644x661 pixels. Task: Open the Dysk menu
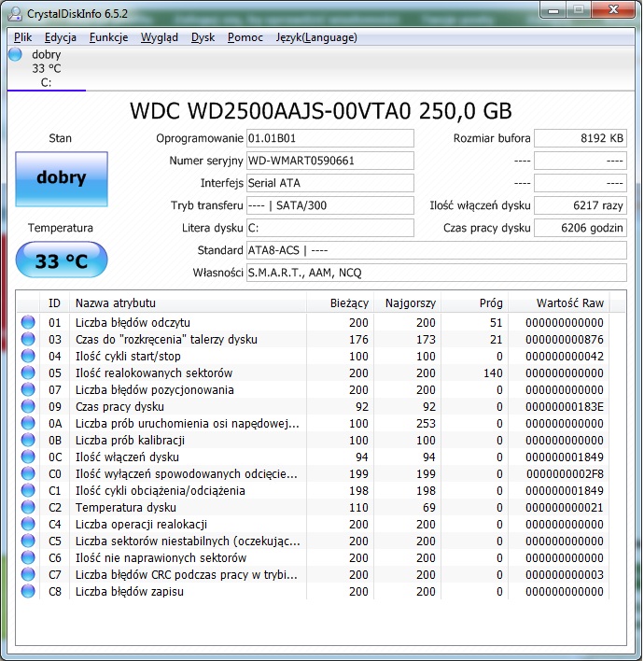coord(203,37)
